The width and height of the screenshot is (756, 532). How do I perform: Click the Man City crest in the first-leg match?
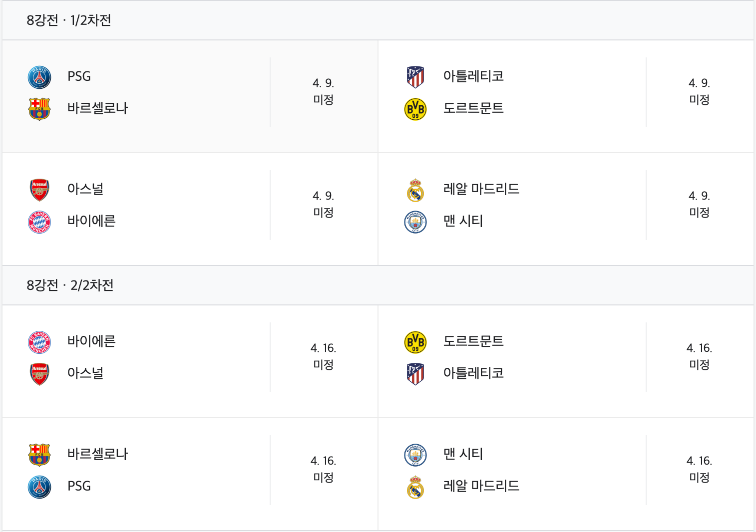point(415,222)
